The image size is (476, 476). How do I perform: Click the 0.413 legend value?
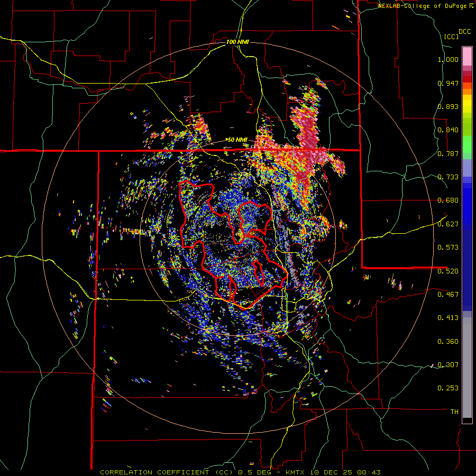[448, 318]
